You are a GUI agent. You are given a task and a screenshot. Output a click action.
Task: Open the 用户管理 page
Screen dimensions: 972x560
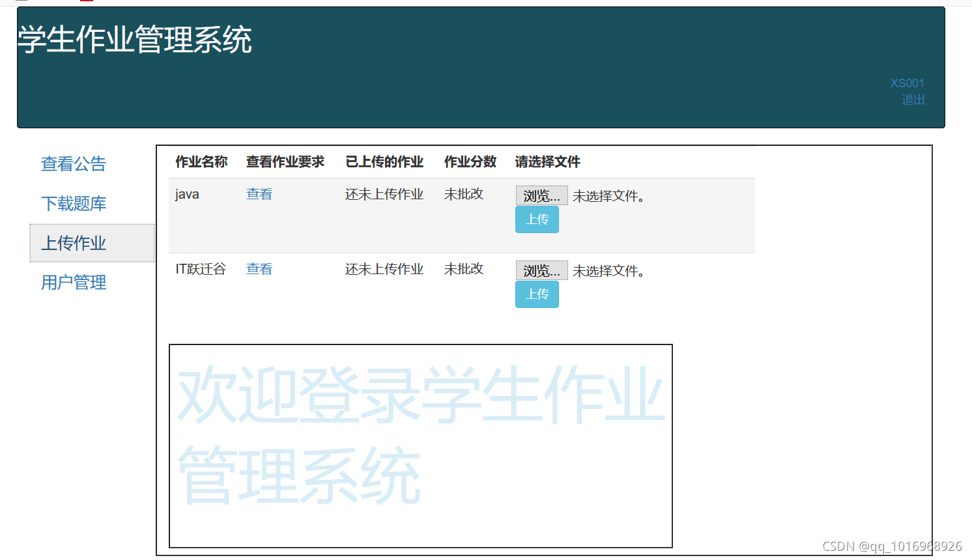73,283
